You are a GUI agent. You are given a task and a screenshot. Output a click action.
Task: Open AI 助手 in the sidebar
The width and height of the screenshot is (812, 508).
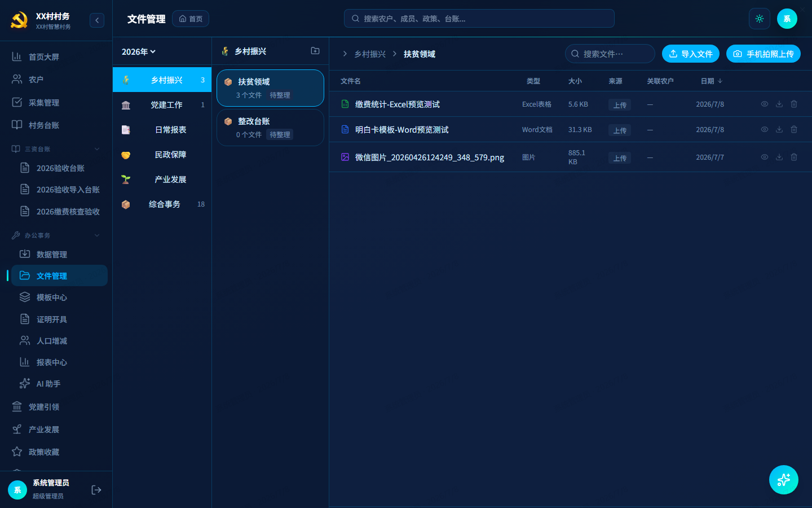60,384
